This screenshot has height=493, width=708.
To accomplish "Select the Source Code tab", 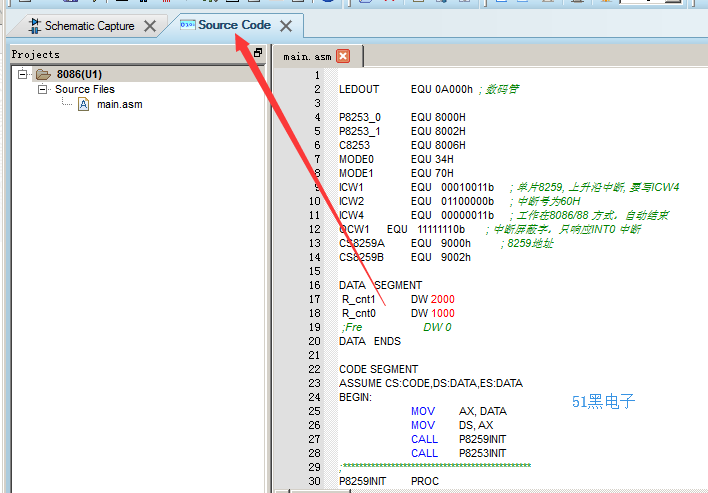I will [x=234, y=25].
